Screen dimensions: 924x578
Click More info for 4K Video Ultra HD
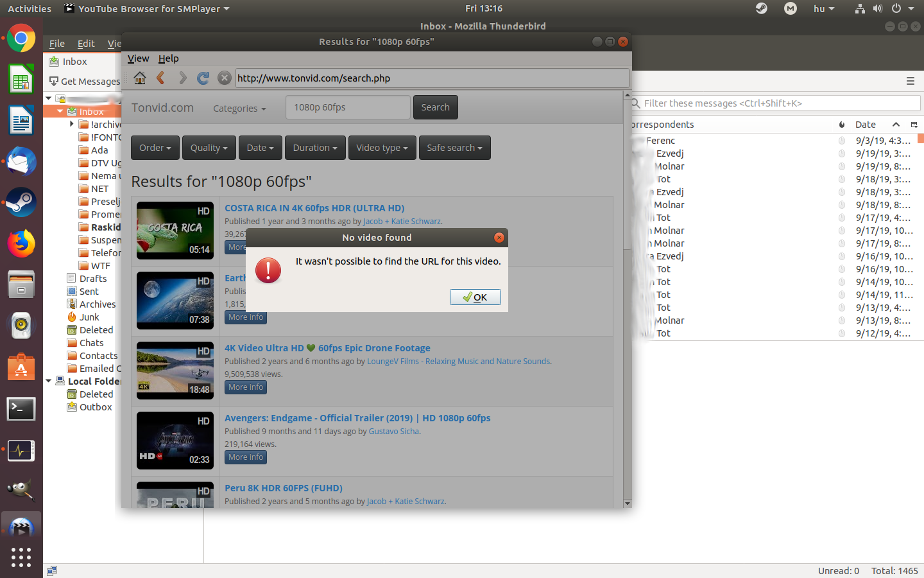point(246,387)
